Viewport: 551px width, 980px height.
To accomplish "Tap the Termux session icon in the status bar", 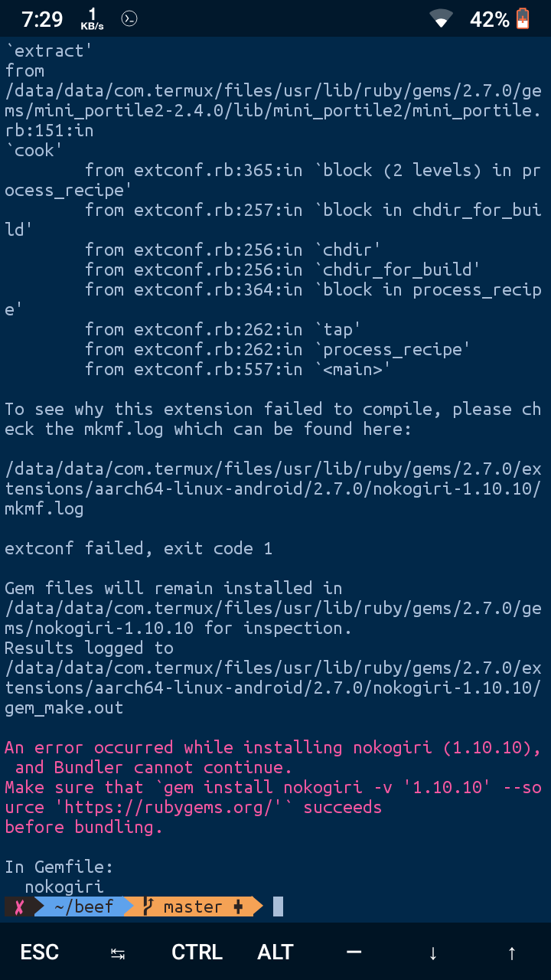I will pos(129,18).
